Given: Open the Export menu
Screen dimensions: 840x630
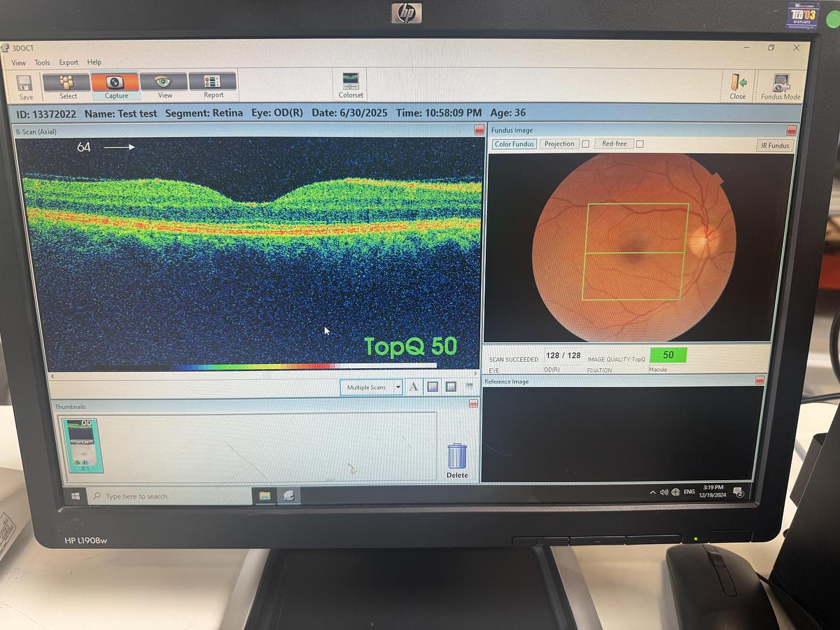Looking at the screenshot, I should pos(68,62).
